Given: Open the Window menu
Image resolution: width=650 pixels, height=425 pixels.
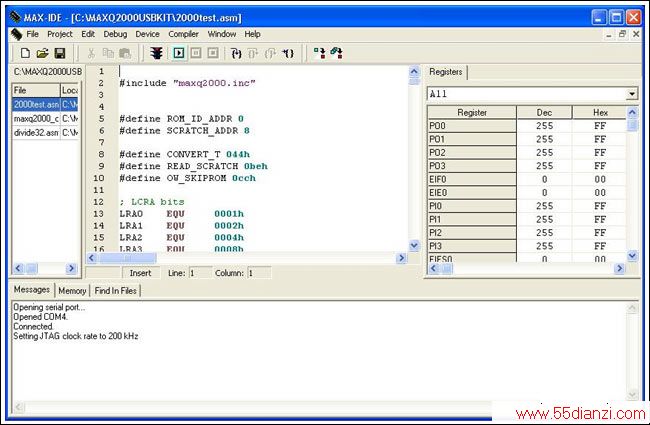Looking at the screenshot, I should (222, 34).
